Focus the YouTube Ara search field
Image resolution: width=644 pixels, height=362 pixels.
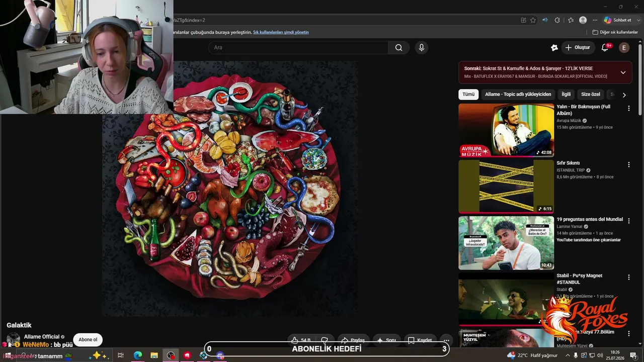(298, 47)
